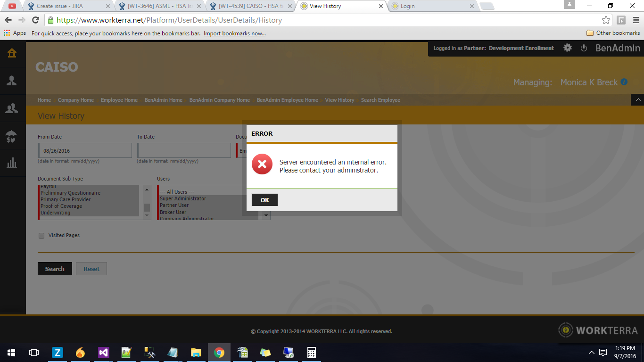Click the Reset button
The height and width of the screenshot is (362, 644).
[91, 269]
